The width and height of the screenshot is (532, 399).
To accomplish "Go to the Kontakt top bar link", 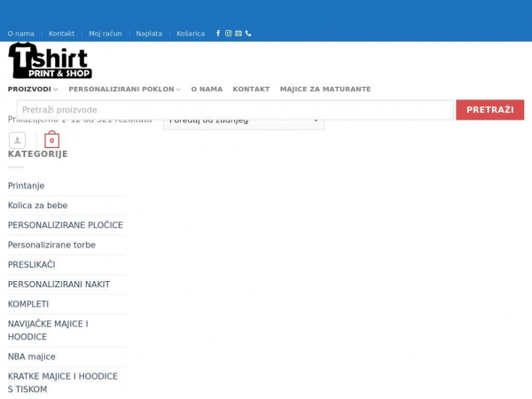I will point(61,34).
